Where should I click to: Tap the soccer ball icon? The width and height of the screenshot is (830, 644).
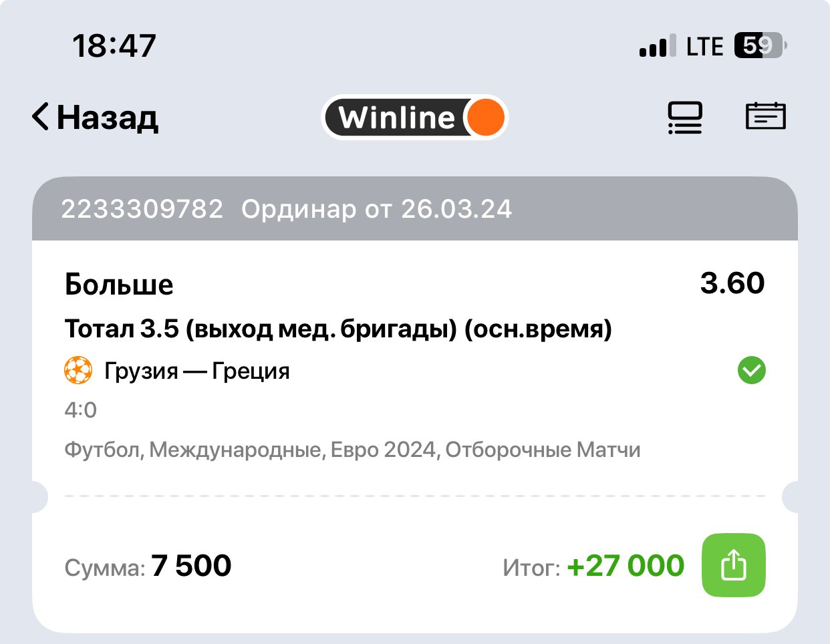click(78, 371)
